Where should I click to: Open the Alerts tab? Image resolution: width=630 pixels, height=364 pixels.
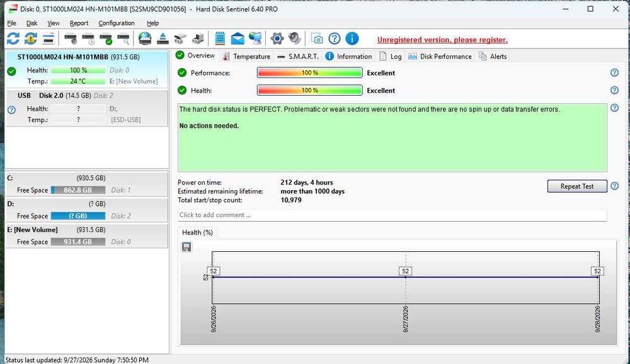(493, 56)
